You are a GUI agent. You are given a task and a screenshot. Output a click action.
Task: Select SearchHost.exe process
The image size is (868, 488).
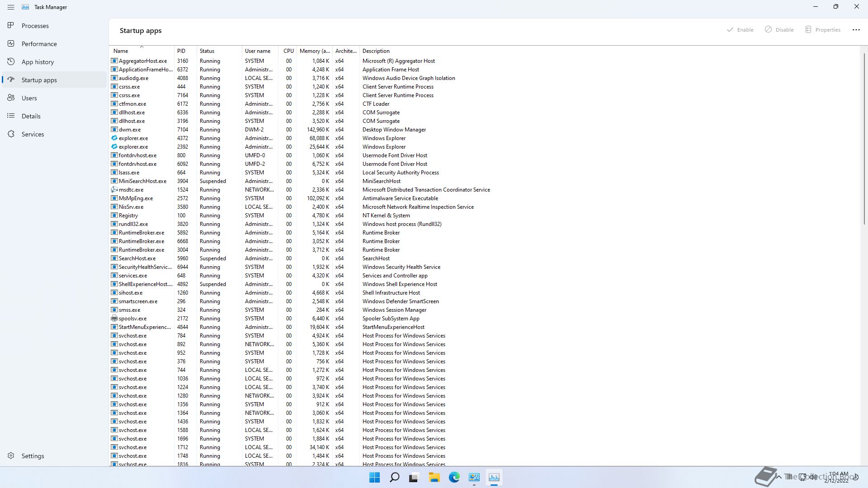click(485, 258)
